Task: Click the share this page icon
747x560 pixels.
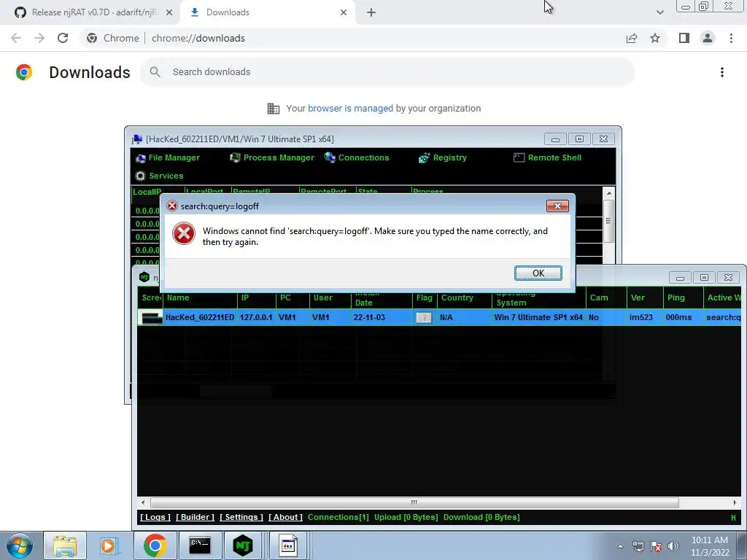Action: tap(632, 38)
